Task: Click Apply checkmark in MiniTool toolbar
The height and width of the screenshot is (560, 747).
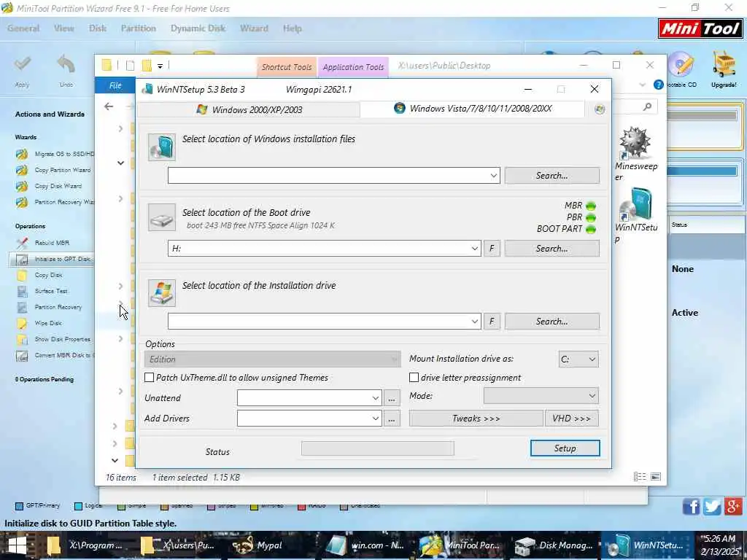Action: coord(22,64)
